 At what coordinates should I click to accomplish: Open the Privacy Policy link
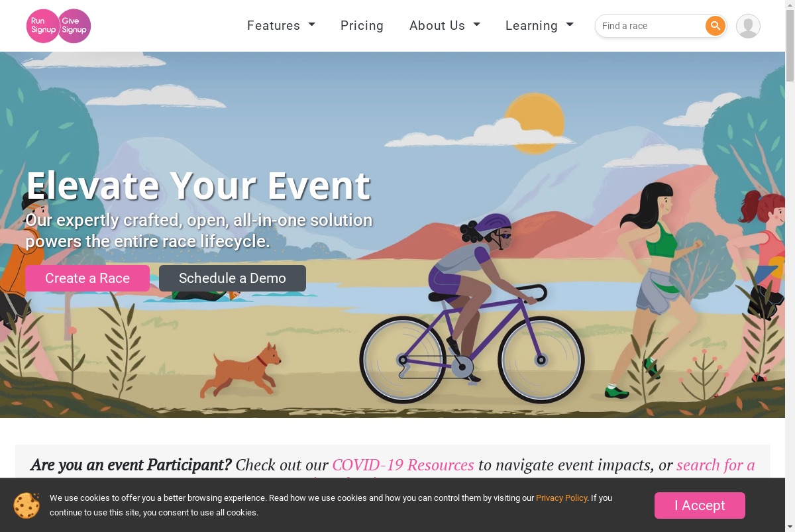[562, 498]
